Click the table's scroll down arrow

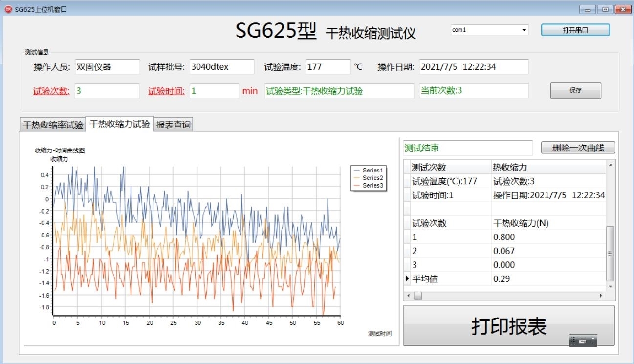[x=610, y=286]
